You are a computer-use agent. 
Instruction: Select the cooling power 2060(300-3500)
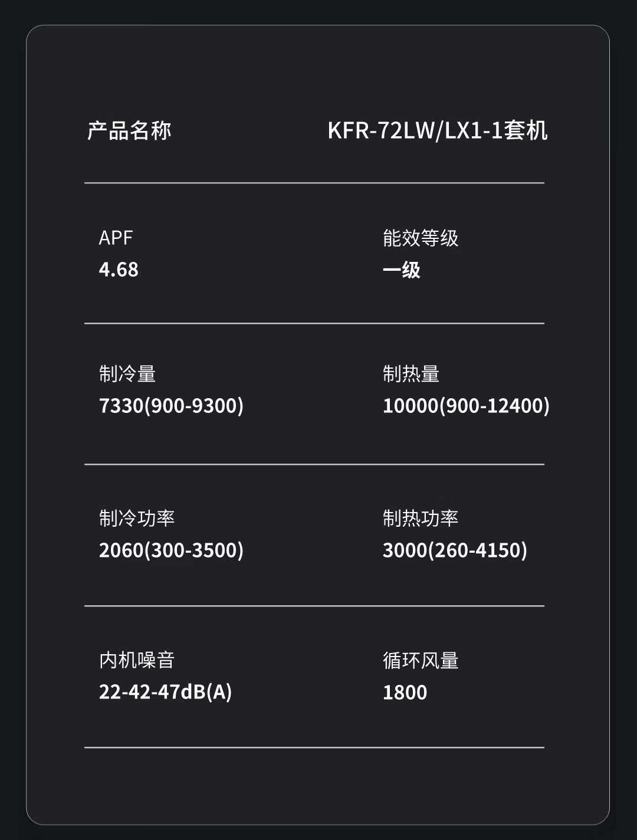click(171, 550)
